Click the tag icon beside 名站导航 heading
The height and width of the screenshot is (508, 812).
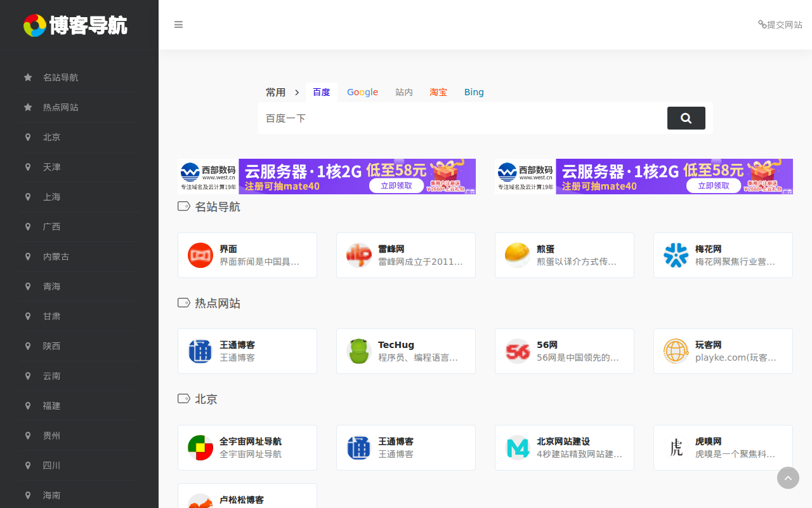click(x=183, y=206)
